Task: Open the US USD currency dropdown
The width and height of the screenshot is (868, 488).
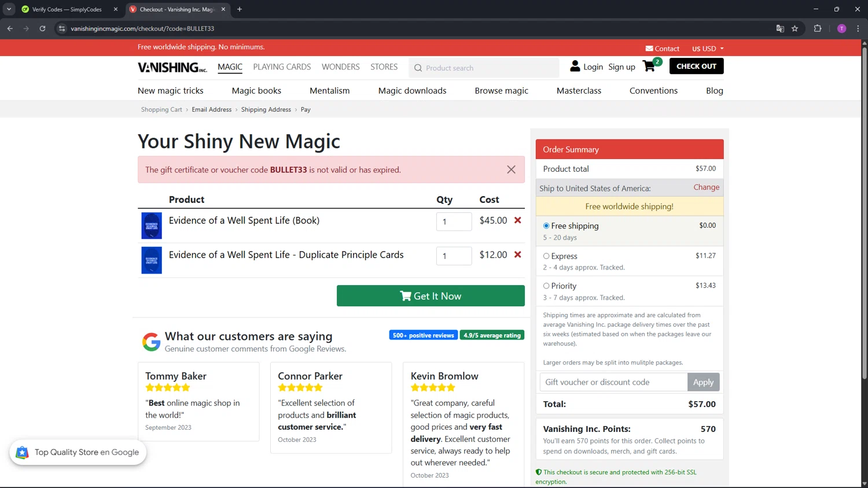Action: coord(708,49)
